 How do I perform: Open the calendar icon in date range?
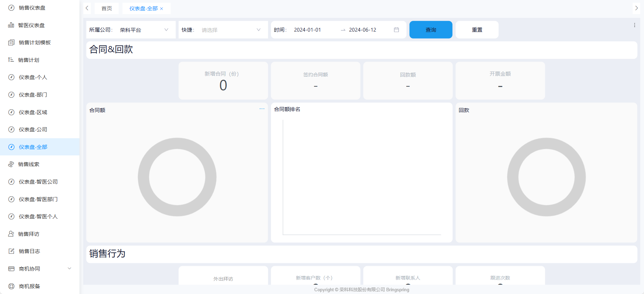click(396, 30)
